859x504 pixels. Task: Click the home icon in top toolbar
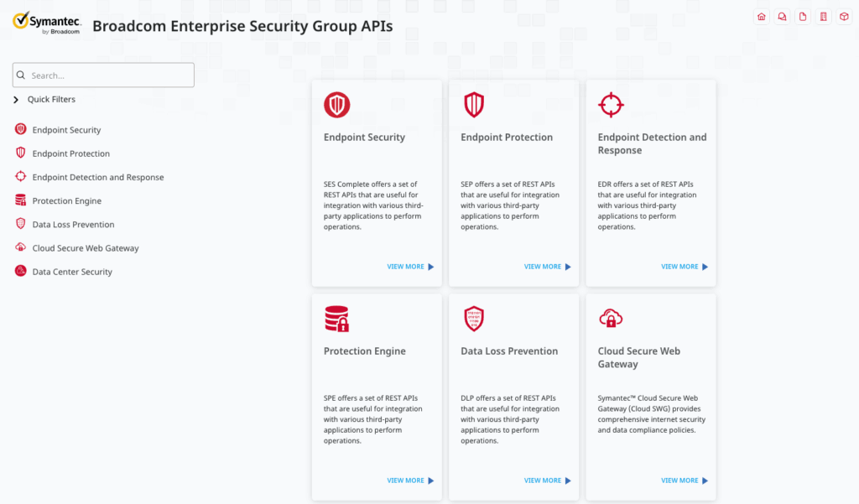pyautogui.click(x=762, y=17)
